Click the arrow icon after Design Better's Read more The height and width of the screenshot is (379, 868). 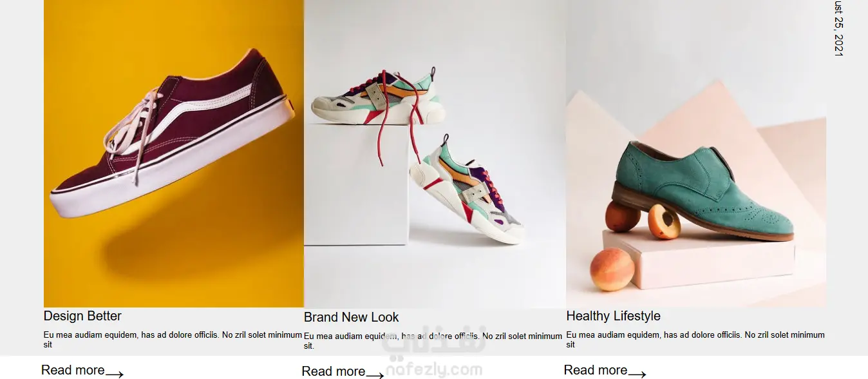[115, 373]
